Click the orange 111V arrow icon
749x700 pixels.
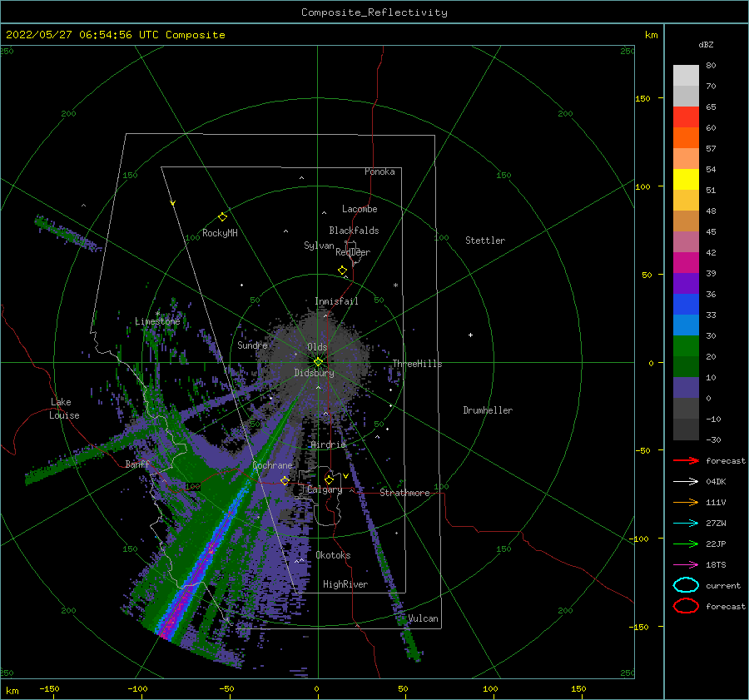[686, 502]
